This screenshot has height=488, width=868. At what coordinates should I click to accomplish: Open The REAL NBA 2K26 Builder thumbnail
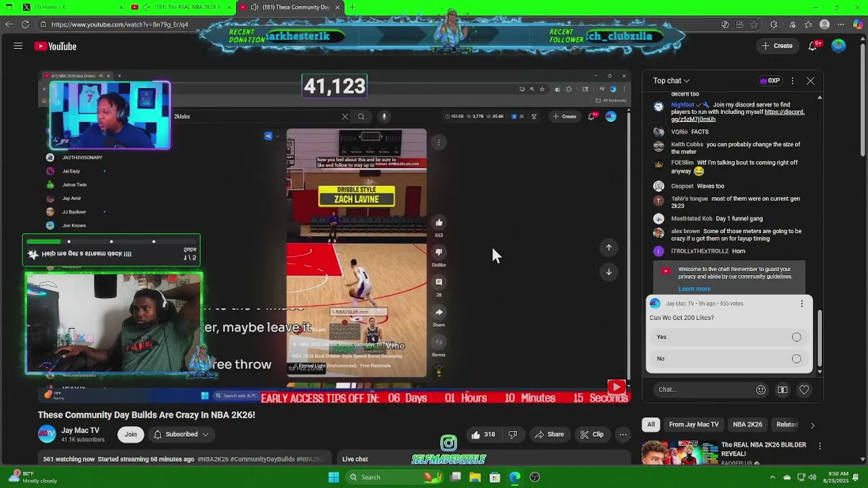(680, 453)
